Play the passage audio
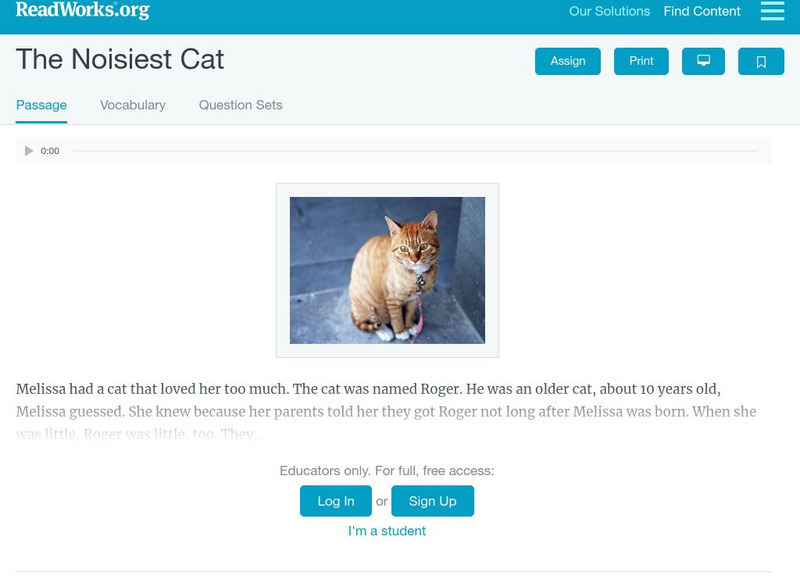 tap(29, 151)
